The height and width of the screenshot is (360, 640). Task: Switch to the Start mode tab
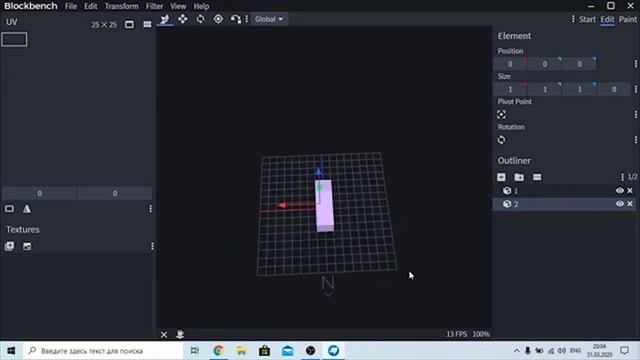587,19
